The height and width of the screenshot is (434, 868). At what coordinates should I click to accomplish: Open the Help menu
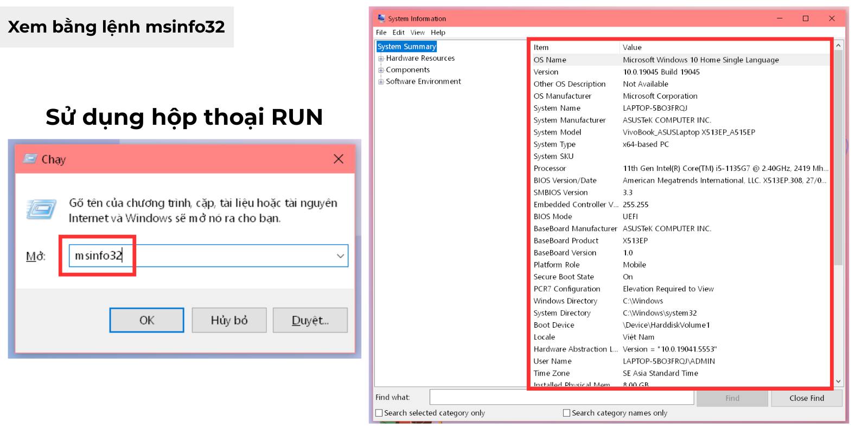click(438, 33)
